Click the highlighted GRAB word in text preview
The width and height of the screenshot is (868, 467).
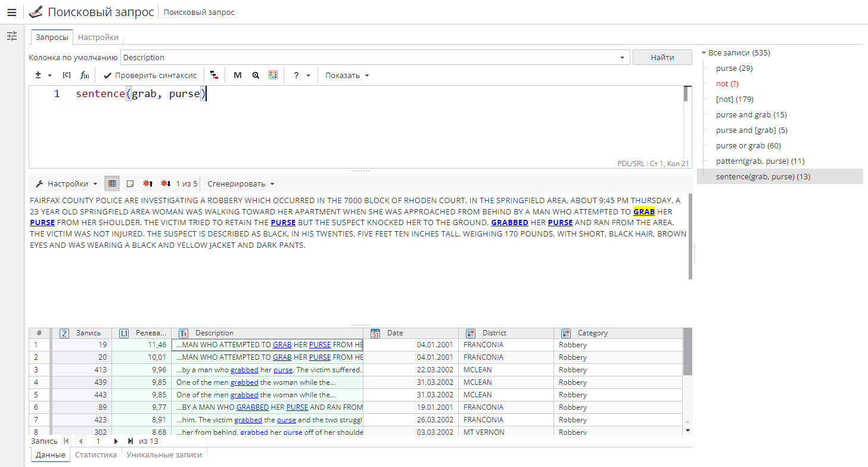[x=644, y=211]
